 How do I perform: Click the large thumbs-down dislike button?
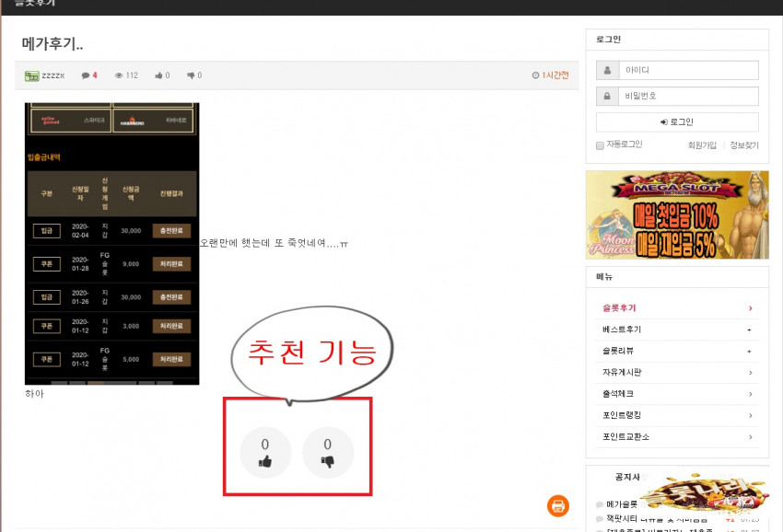[328, 453]
